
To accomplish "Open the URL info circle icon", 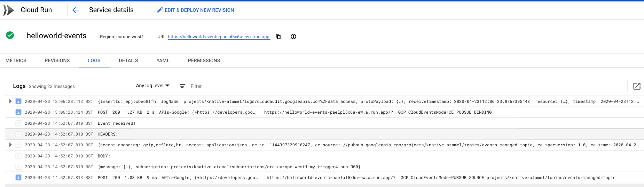I will pyautogui.click(x=293, y=36).
